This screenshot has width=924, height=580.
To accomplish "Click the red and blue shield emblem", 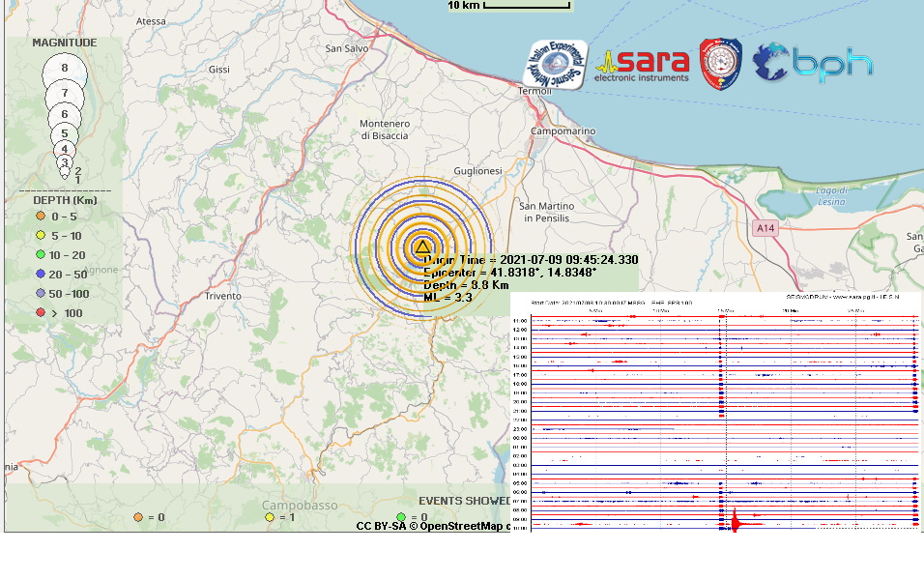I will 720,63.
